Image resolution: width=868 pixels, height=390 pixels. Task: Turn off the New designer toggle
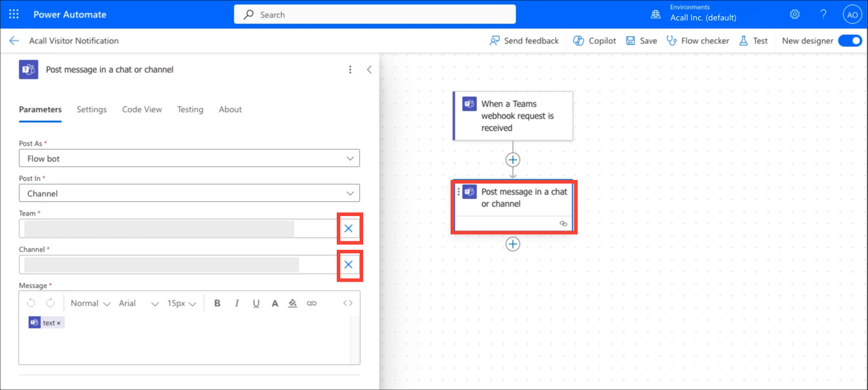[850, 41]
